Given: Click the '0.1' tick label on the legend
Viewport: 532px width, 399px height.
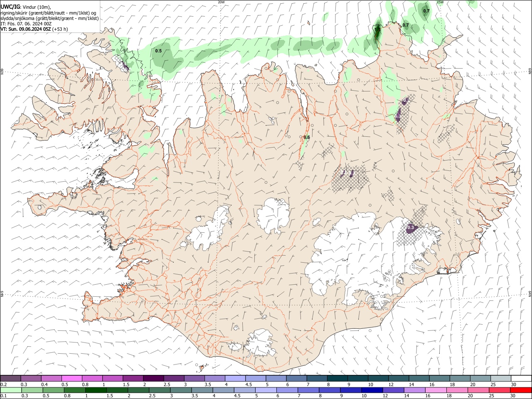Looking at the screenshot, I should pyautogui.click(x=3, y=396).
